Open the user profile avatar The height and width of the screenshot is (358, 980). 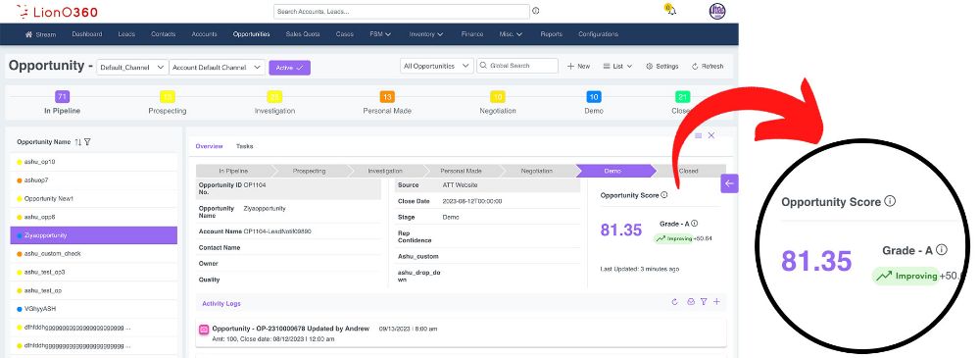coord(717,11)
